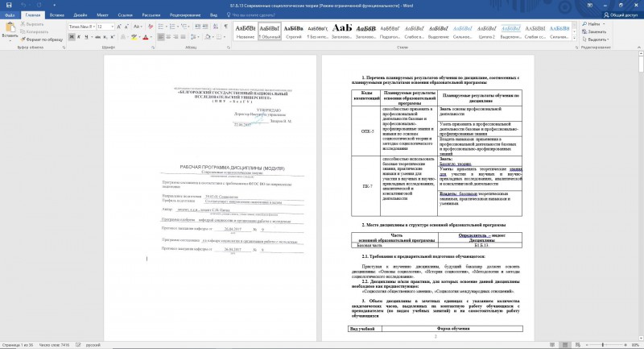Apply strikethrough formatting (abc icon)
The image size is (644, 349).
[x=97, y=37]
